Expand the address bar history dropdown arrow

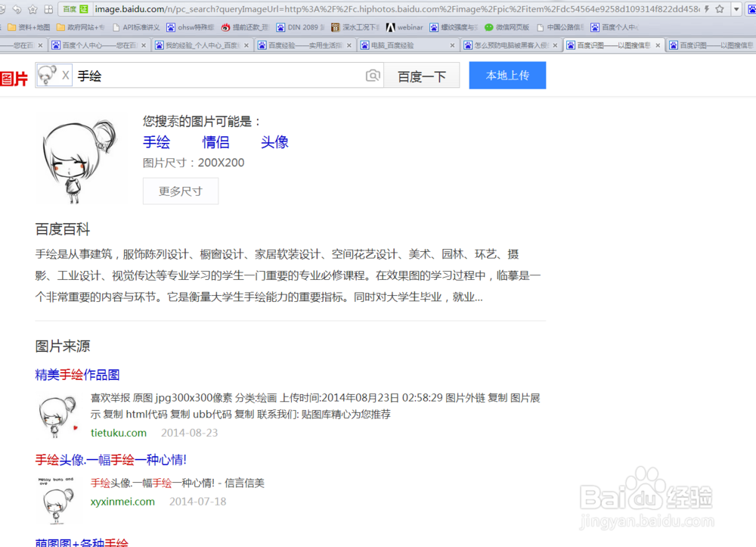coord(736,8)
